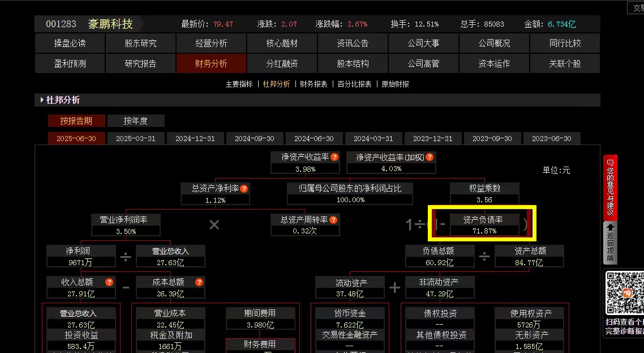Select the 2023-06-30 period tab

click(x=552, y=138)
